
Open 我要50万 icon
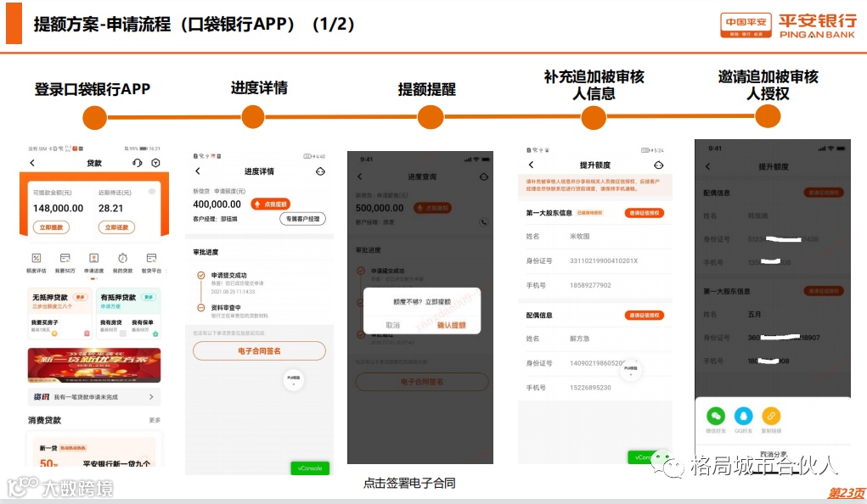(65, 263)
